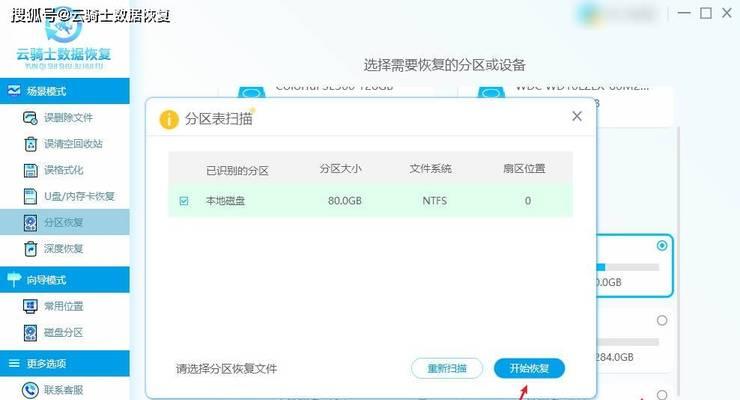Click the 284.0GB drive usage bar
This screenshot has width=740, height=400.
[x=628, y=342]
